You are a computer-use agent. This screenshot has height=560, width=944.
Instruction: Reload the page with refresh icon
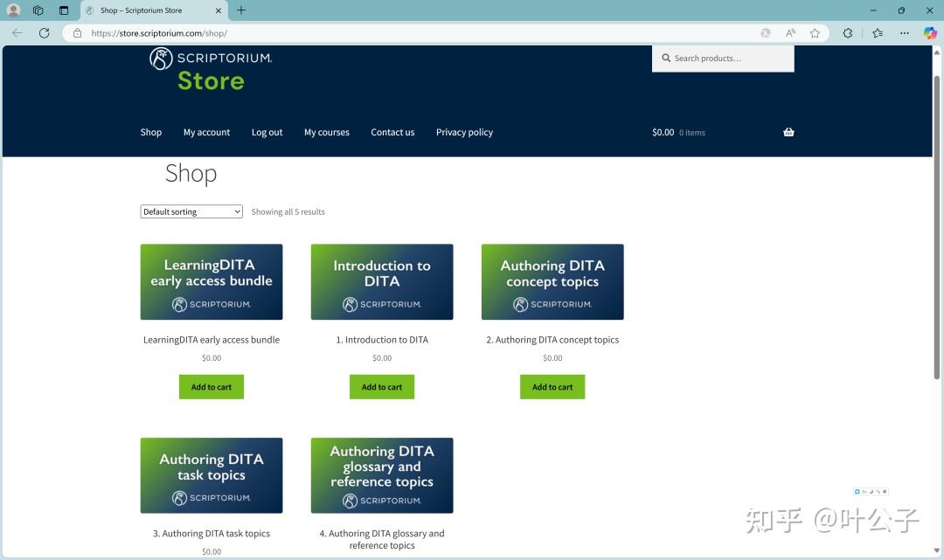(x=44, y=33)
